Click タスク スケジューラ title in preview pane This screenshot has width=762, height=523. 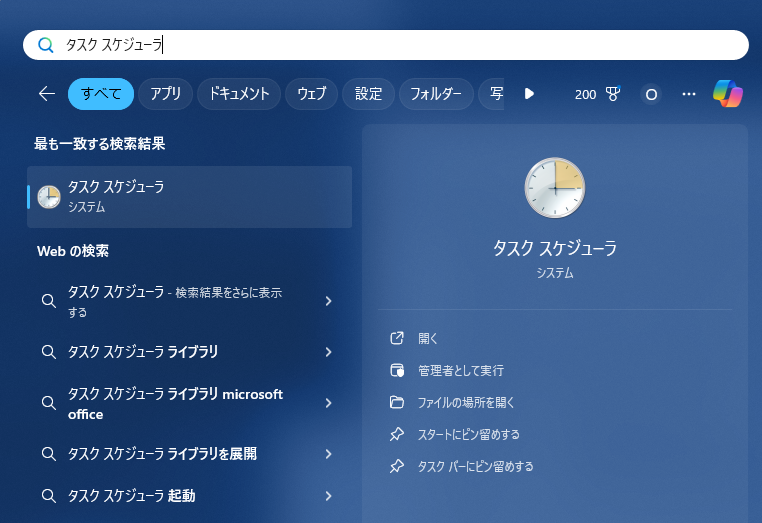[555, 248]
